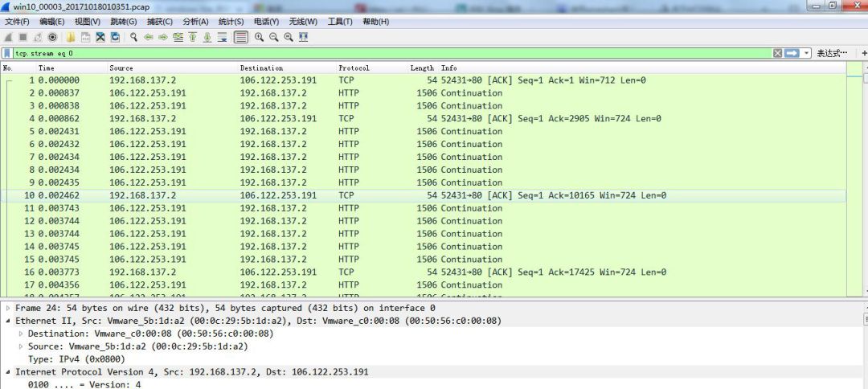Open the 视图(V) menu

(x=88, y=22)
